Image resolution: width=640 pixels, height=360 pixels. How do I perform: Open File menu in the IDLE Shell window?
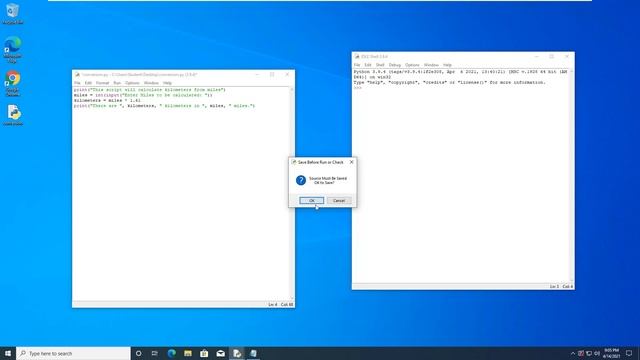pyautogui.click(x=357, y=65)
